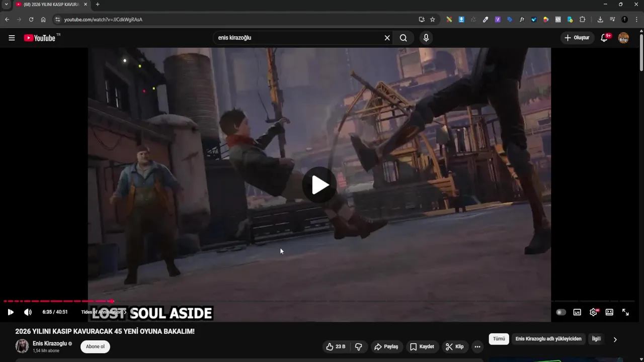Play the video from control bar
The width and height of the screenshot is (644, 362).
click(11, 312)
